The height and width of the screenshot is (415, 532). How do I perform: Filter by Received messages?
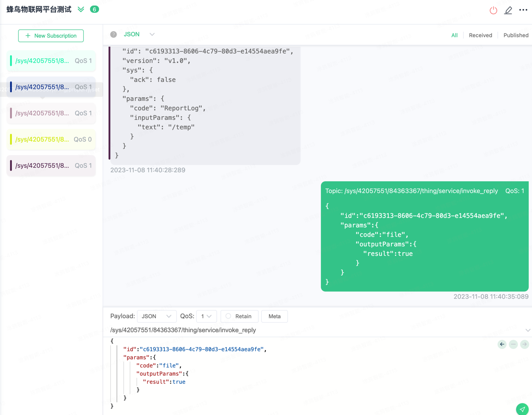(x=480, y=35)
